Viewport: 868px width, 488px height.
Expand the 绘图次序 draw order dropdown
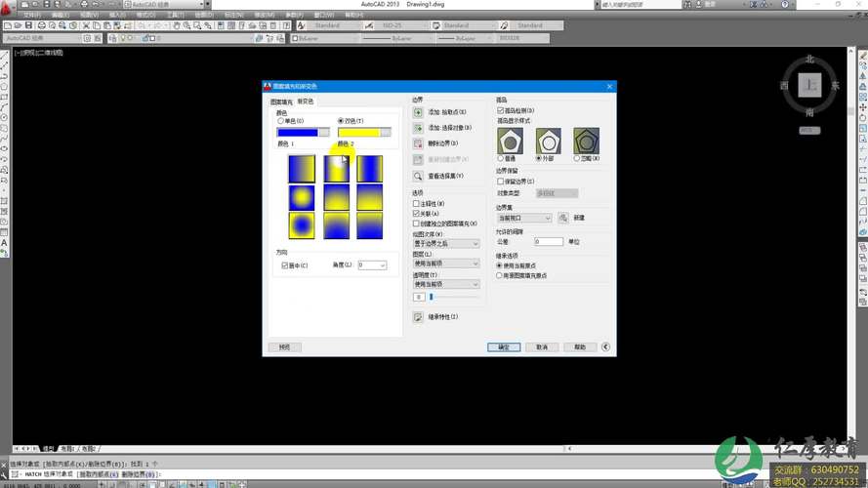(x=446, y=243)
